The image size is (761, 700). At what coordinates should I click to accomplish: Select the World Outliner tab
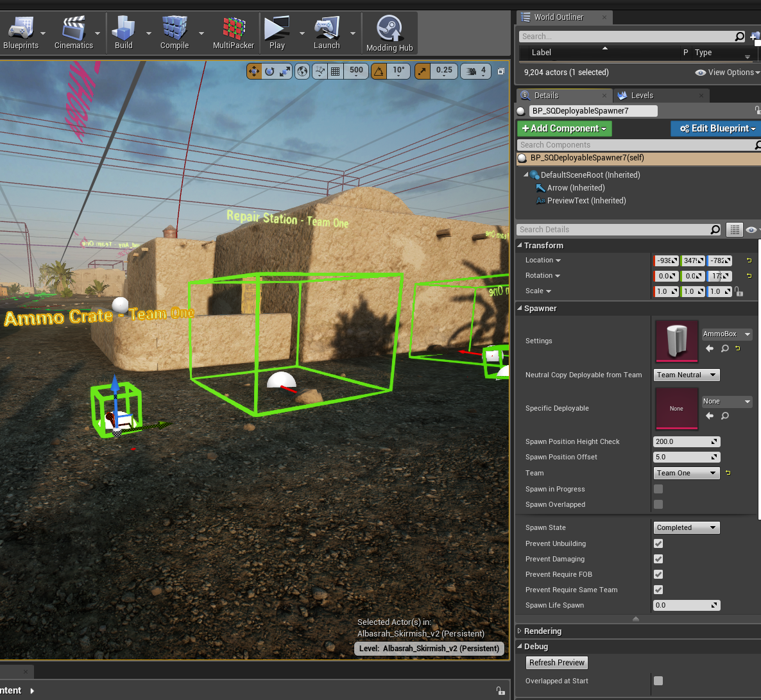[x=558, y=17]
